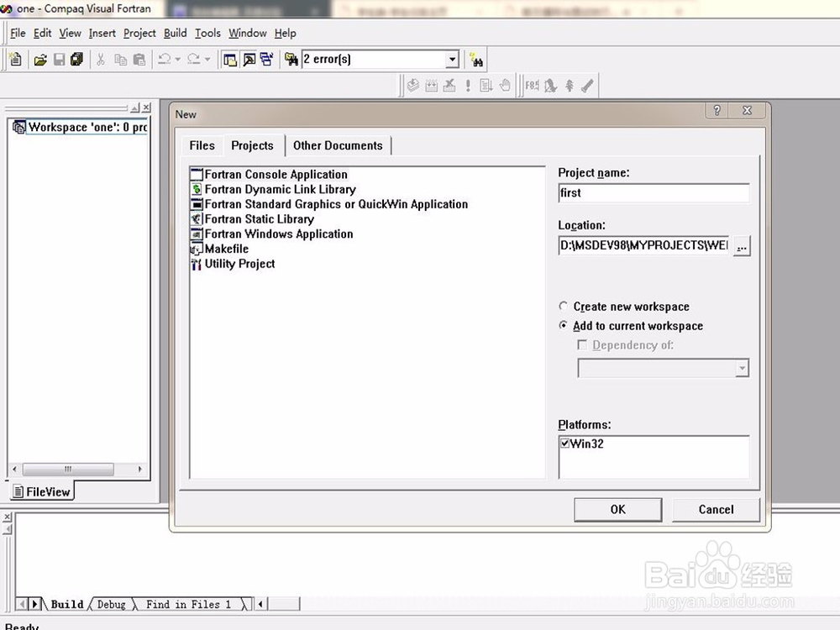Open the File menu
The image size is (840, 630).
18,34
